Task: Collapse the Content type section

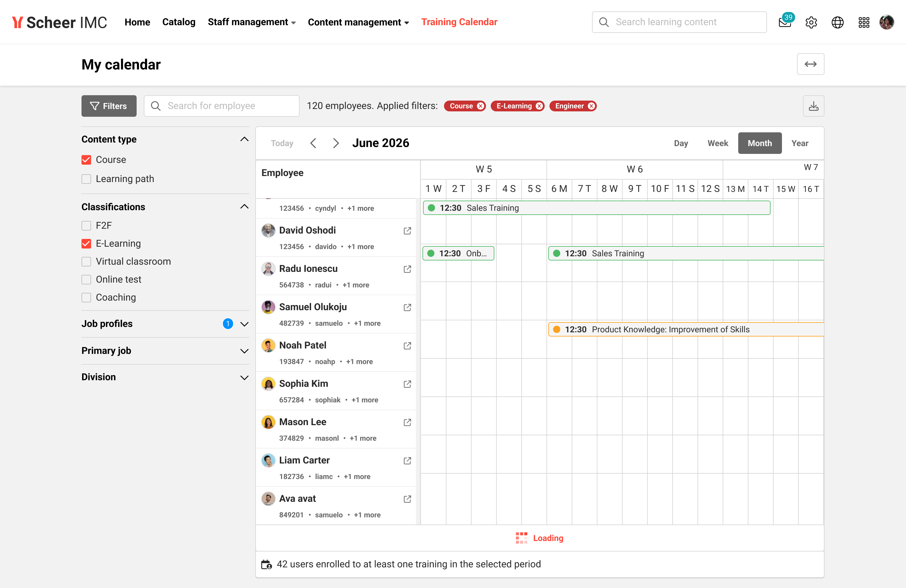Action: coord(244,139)
